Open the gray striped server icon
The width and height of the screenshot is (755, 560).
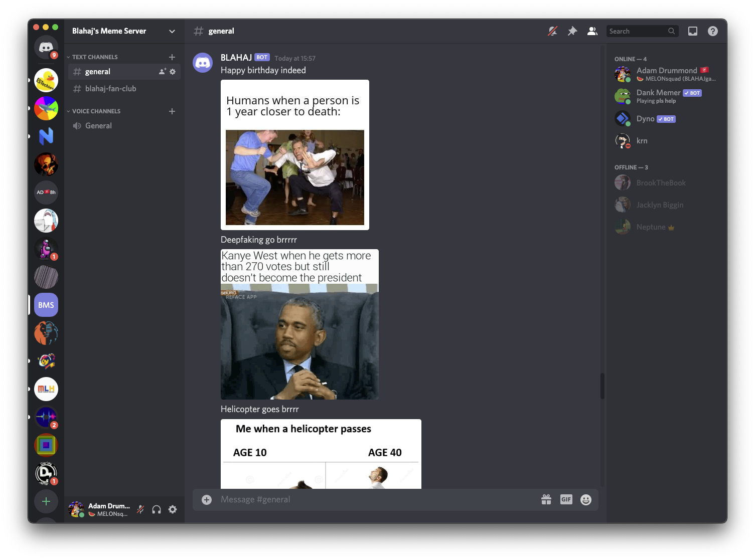46,277
